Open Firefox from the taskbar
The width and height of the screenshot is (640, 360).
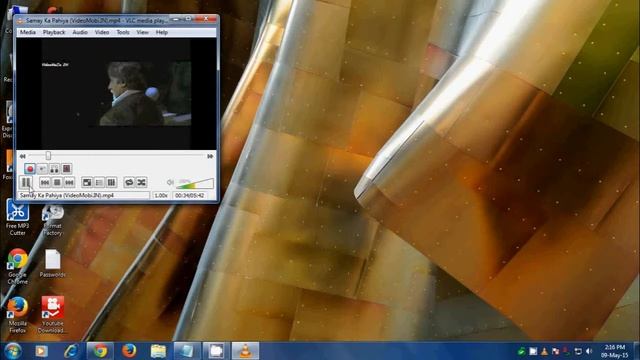[129, 351]
